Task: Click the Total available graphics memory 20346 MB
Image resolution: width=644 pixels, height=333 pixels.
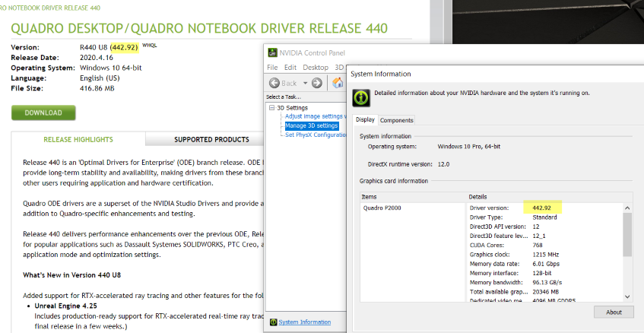Action: (545, 292)
